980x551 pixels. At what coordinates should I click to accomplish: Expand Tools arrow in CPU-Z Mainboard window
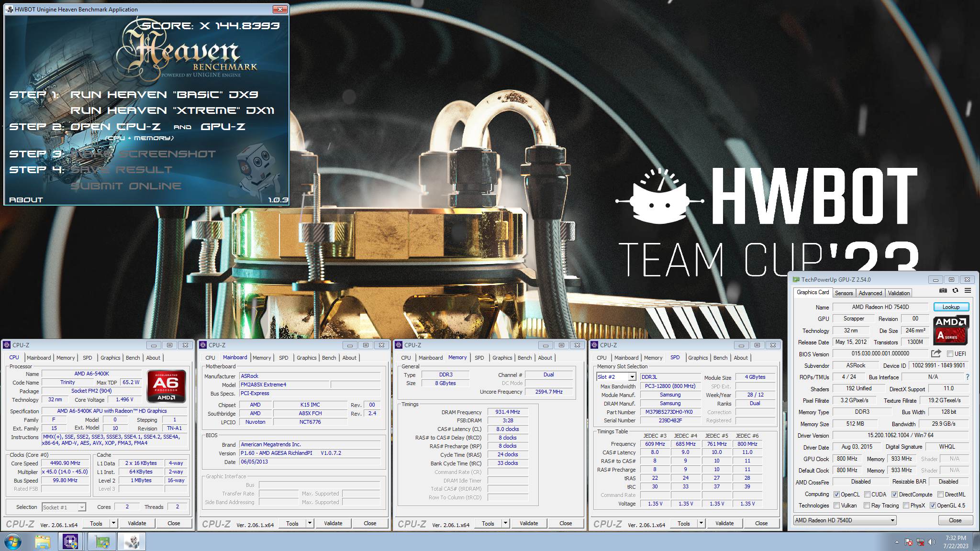tap(310, 523)
